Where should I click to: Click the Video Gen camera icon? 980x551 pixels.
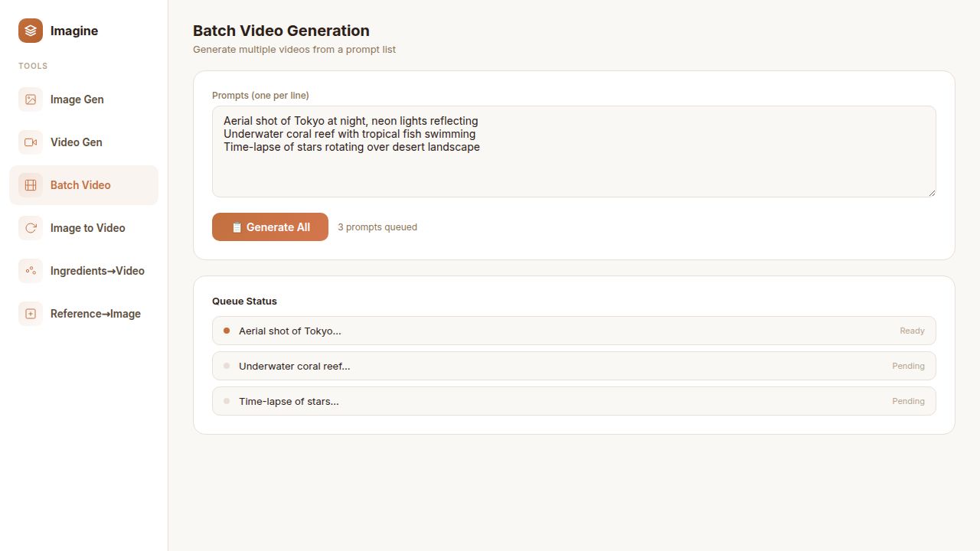click(31, 142)
